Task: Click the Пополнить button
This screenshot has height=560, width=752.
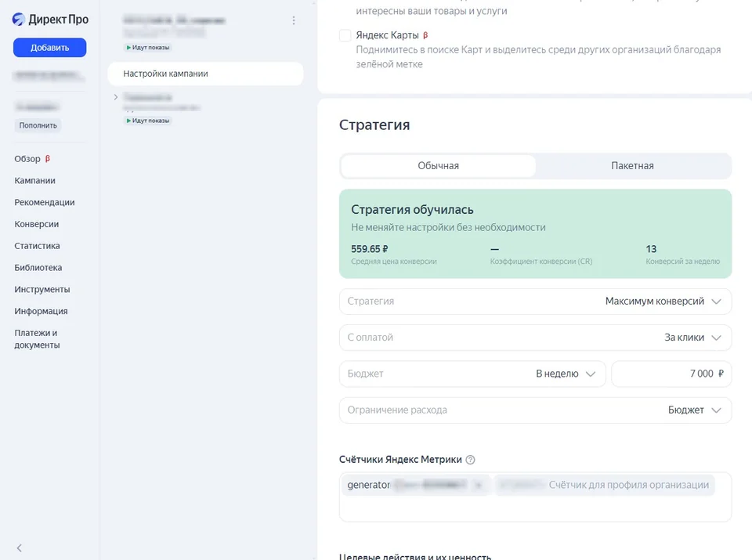Action: 38,125
